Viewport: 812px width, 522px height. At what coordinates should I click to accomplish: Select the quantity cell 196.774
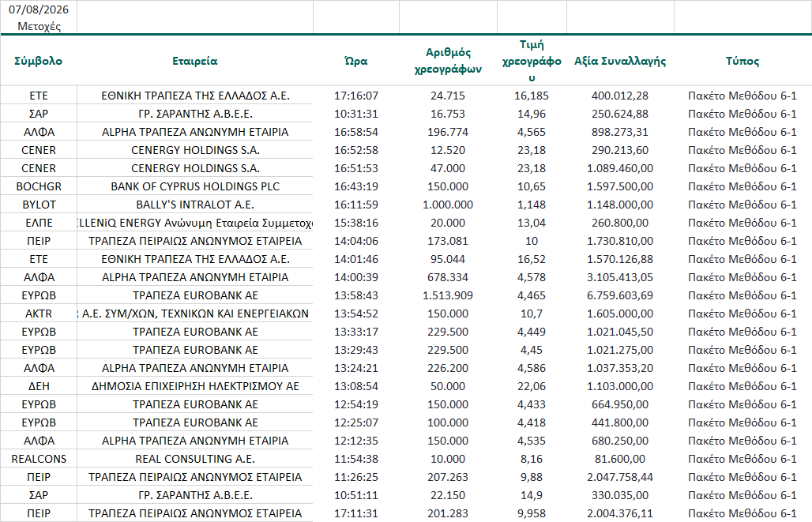[448, 132]
